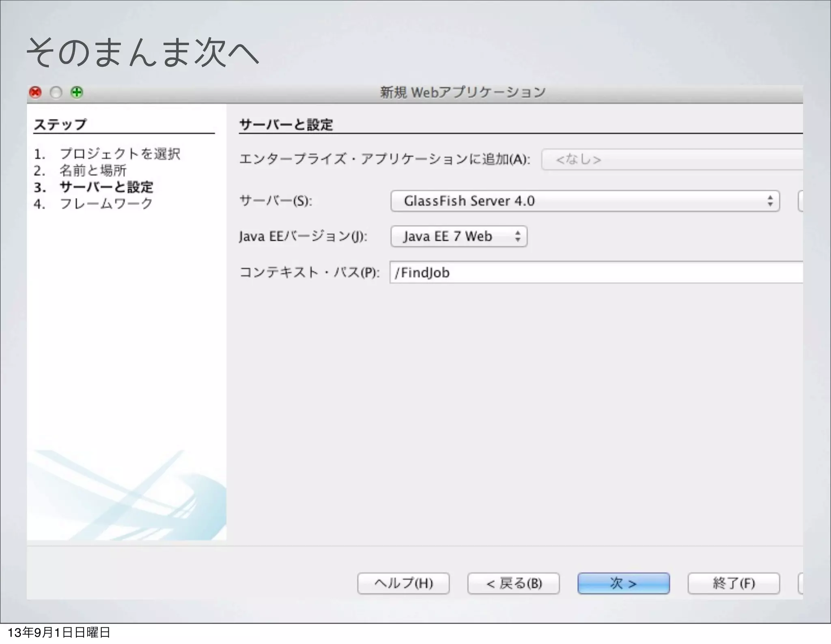The width and height of the screenshot is (831, 644).
Task: Click the partially visible button beside server dropdown
Action: coord(800,201)
